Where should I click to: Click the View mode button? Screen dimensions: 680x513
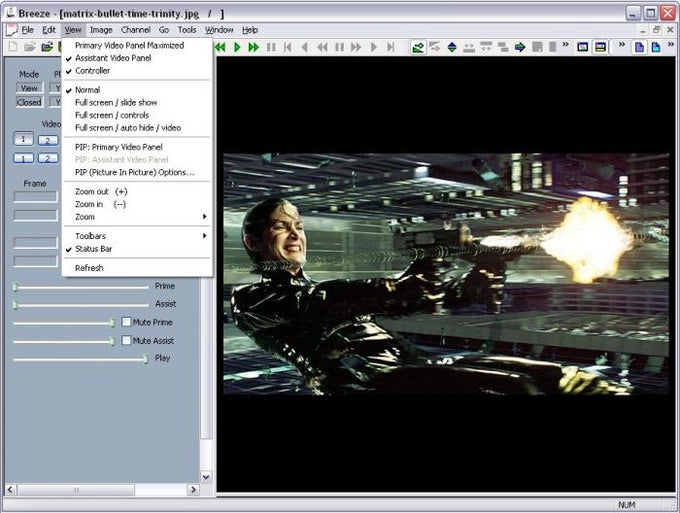(29, 88)
